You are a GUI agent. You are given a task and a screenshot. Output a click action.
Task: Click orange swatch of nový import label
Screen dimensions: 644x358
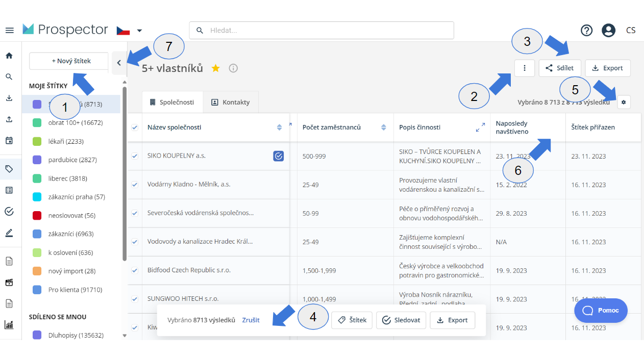[37, 271]
